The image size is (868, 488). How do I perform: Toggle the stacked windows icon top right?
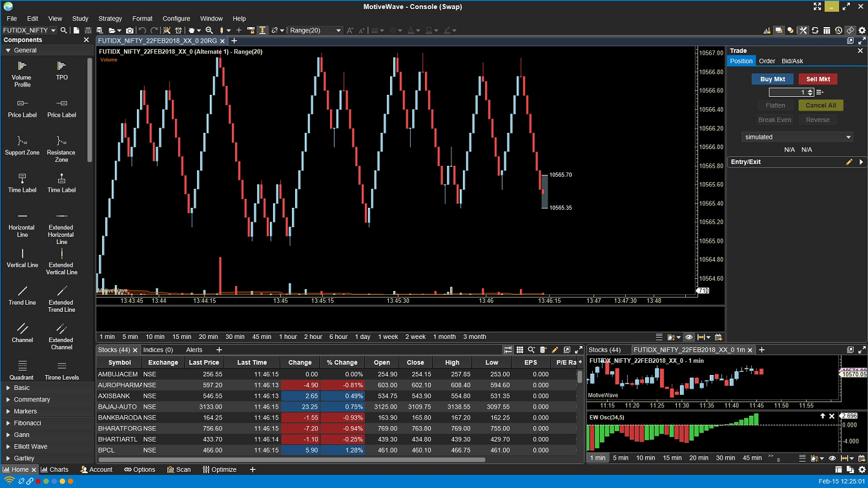tap(779, 30)
